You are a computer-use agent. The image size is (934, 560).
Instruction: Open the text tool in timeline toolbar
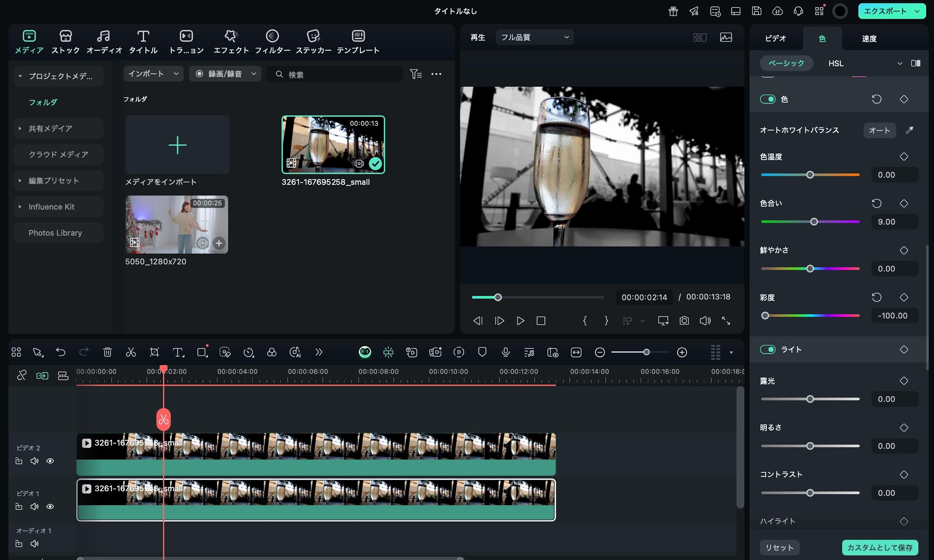point(178,352)
